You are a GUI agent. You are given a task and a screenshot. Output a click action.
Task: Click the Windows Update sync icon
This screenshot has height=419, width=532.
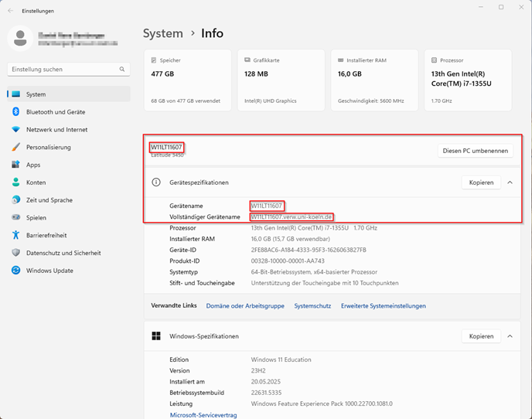point(16,270)
